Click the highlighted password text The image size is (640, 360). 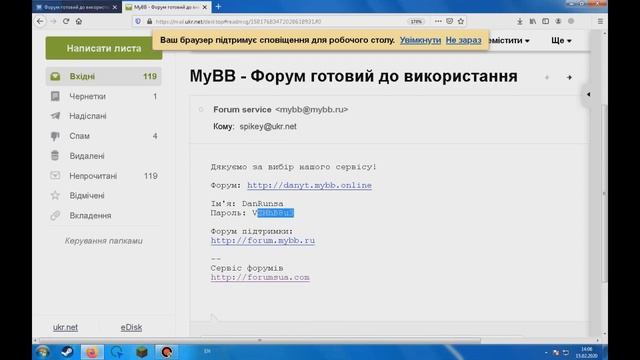pos(276,213)
